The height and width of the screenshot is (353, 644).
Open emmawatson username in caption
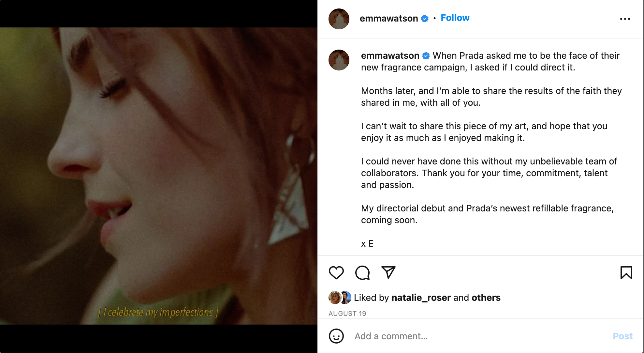pyautogui.click(x=390, y=56)
